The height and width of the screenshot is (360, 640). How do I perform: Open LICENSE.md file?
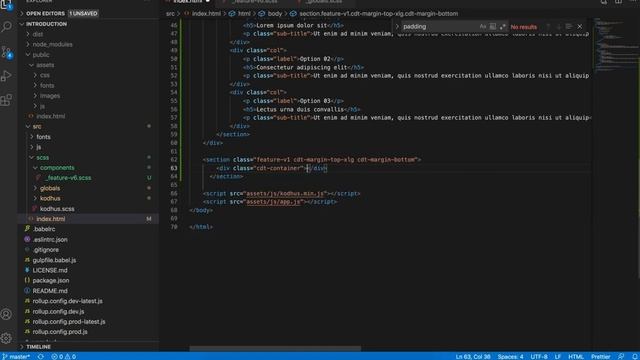tap(50, 270)
